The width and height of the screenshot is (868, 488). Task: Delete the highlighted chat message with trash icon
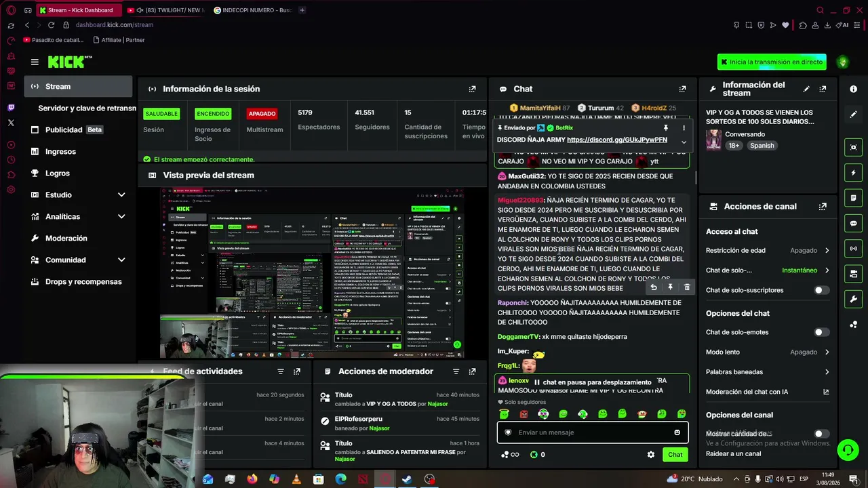[687, 287]
